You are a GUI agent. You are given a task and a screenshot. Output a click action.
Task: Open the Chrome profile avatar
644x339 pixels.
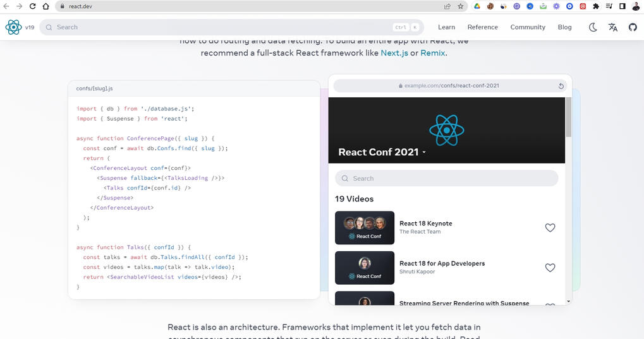tap(636, 6)
